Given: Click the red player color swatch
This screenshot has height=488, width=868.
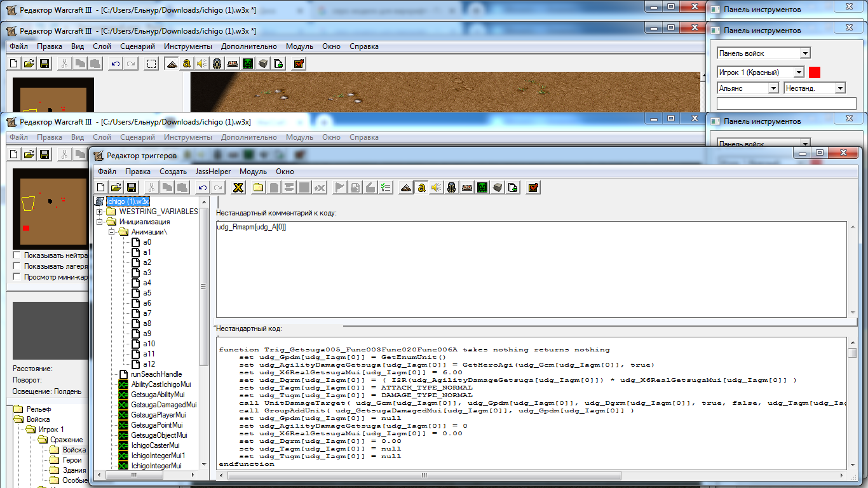Looking at the screenshot, I should [x=815, y=72].
